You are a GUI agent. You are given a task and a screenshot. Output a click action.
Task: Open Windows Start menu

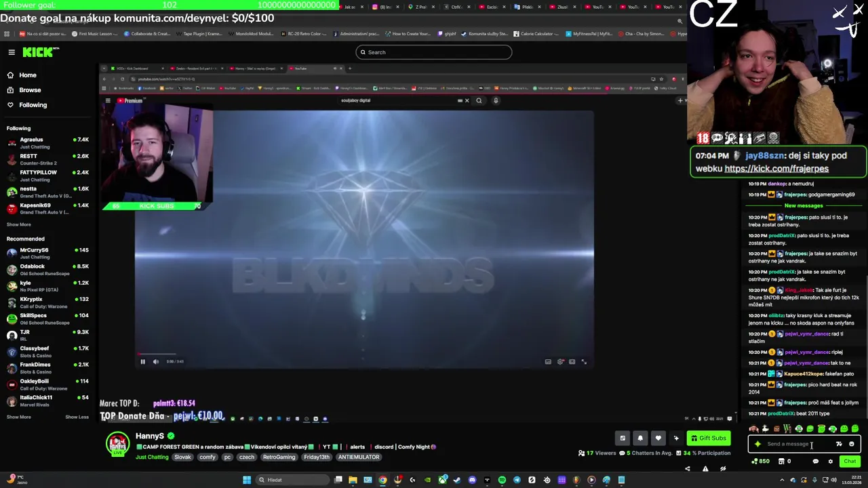point(247,480)
